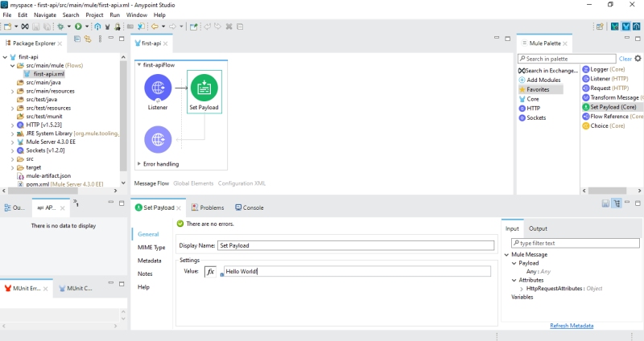644x341 pixels.
Task: Pick Logger (Core) from palette
Action: point(604,69)
